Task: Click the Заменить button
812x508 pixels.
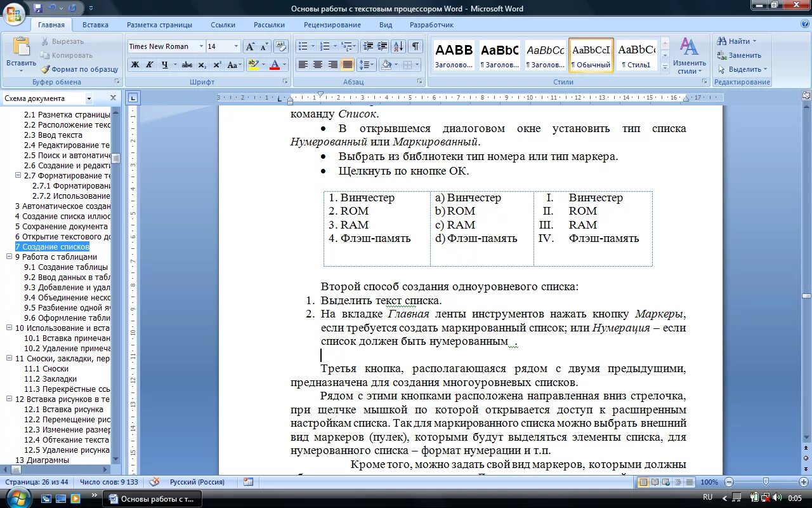Action: point(739,55)
